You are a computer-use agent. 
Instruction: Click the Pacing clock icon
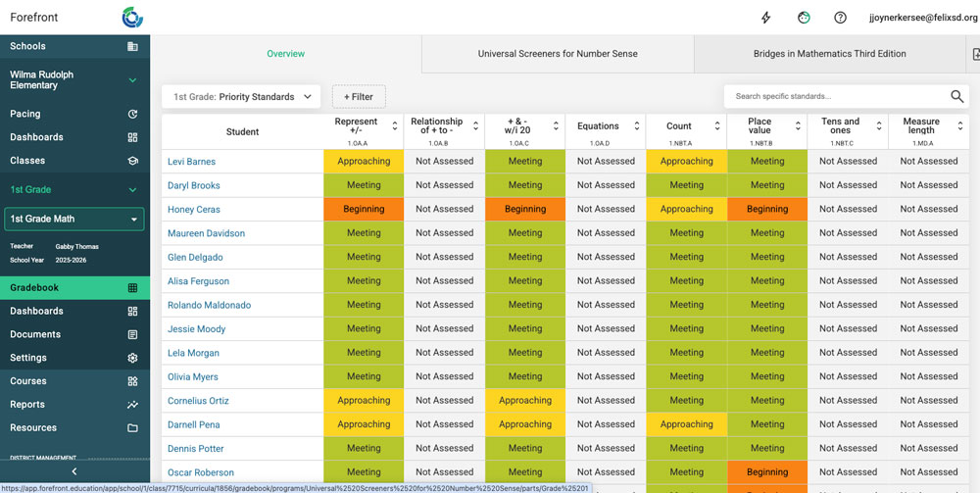pyautogui.click(x=132, y=114)
